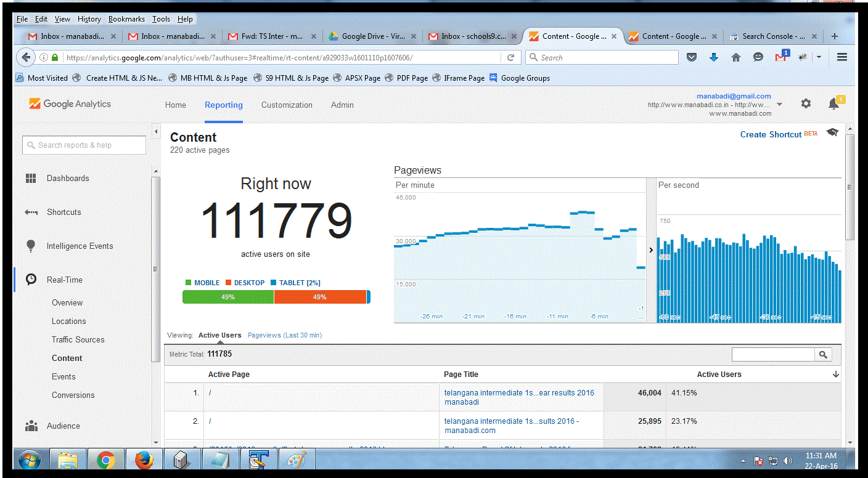Click the Real-Time clock icon
Image resolution: width=868 pixels, height=478 pixels.
pos(31,280)
